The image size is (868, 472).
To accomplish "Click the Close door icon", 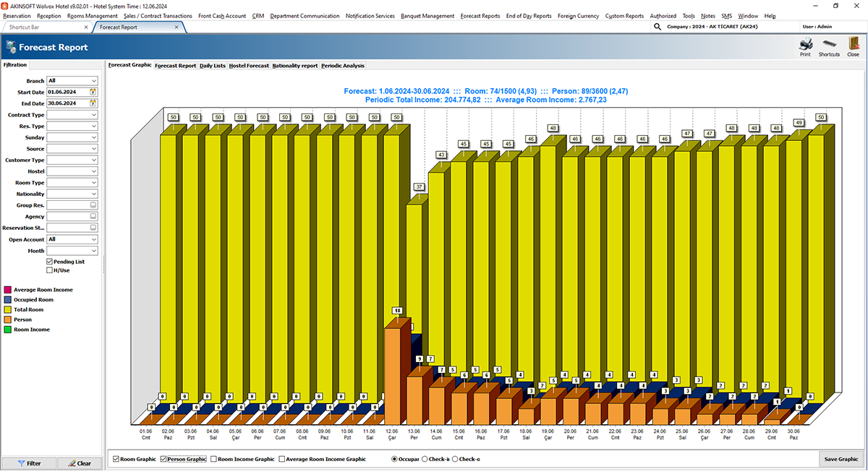I will (853, 44).
